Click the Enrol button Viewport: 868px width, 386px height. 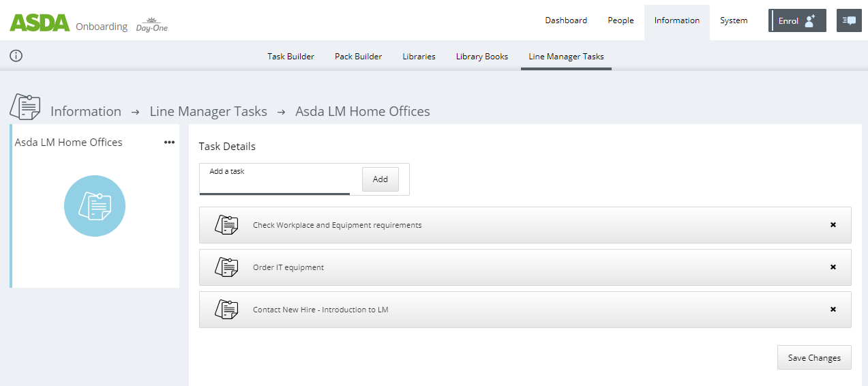point(796,20)
